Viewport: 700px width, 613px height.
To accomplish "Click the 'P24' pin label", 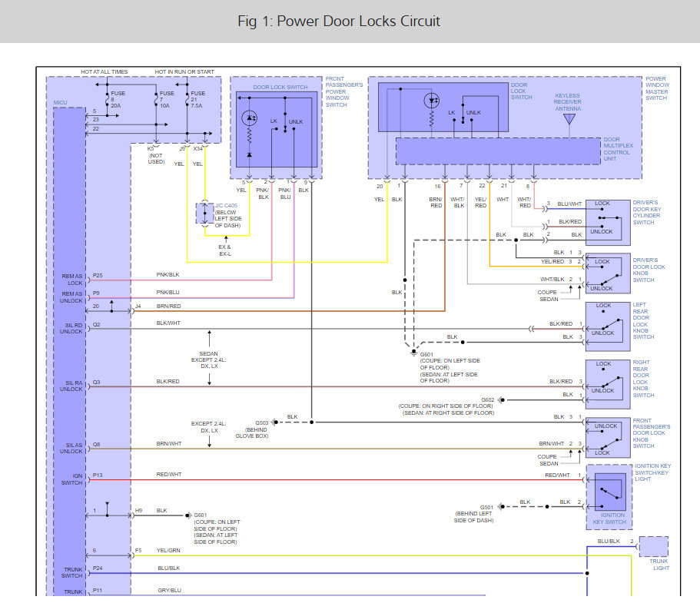I will click(98, 568).
